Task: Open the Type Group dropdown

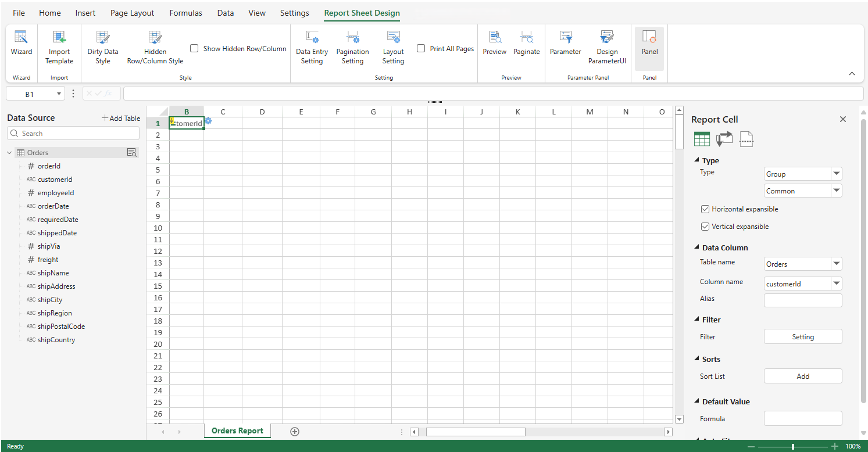Action: point(837,174)
